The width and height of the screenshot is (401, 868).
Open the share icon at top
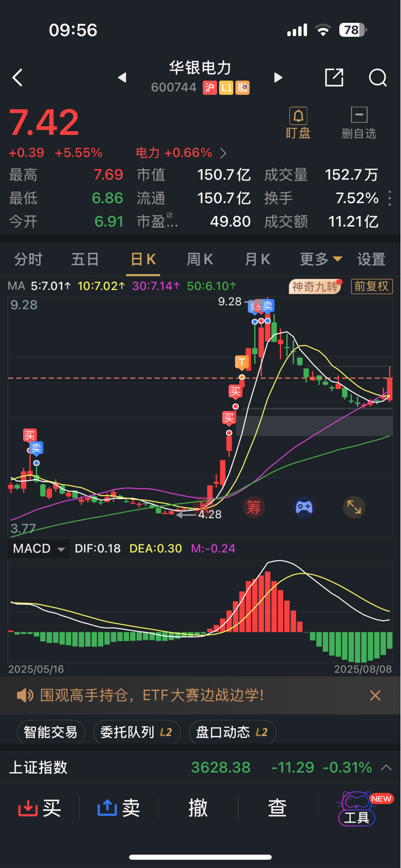334,77
